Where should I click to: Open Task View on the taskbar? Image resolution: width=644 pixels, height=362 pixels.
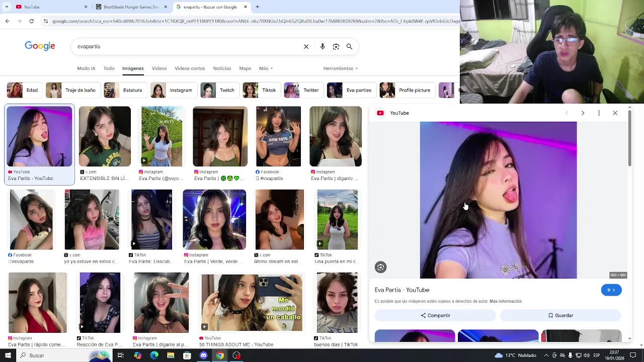point(121,355)
